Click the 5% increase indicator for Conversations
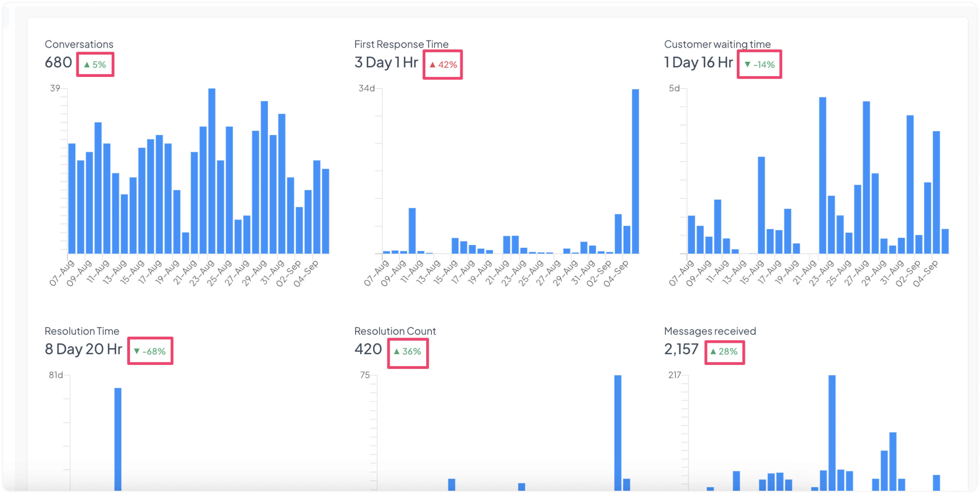980x494 pixels. (x=95, y=65)
